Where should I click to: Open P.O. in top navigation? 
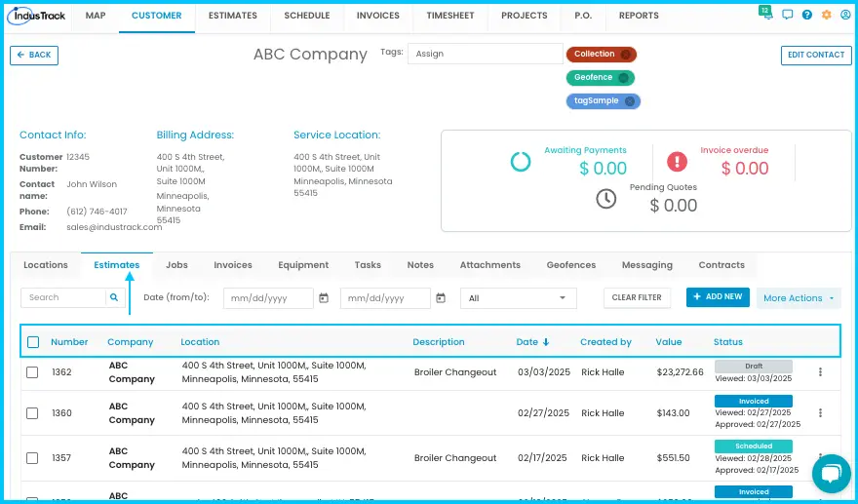tap(583, 16)
